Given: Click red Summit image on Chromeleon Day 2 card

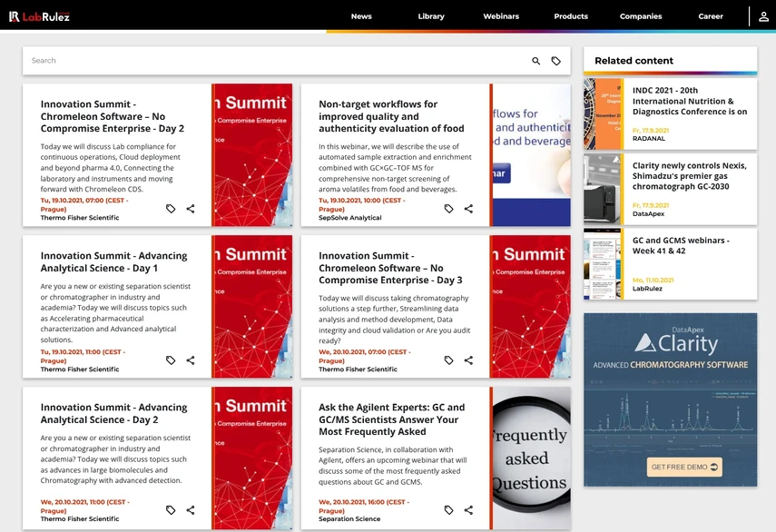Looking at the screenshot, I should pos(252,155).
